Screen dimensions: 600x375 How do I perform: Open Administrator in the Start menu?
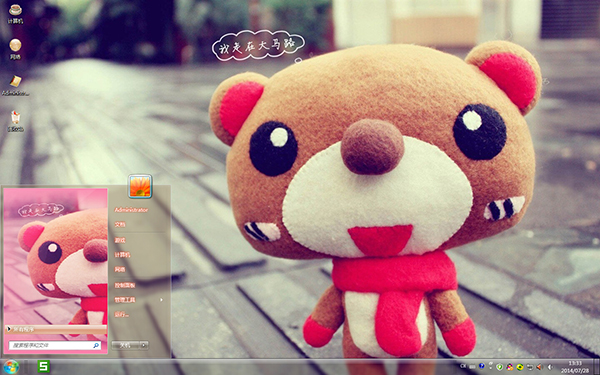(131, 210)
